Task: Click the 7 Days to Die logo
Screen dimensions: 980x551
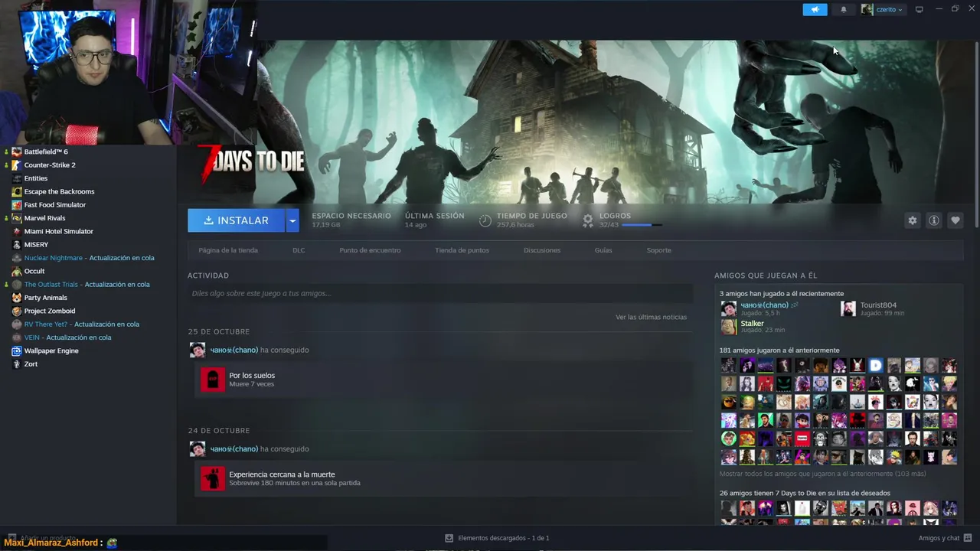Action: pos(250,164)
